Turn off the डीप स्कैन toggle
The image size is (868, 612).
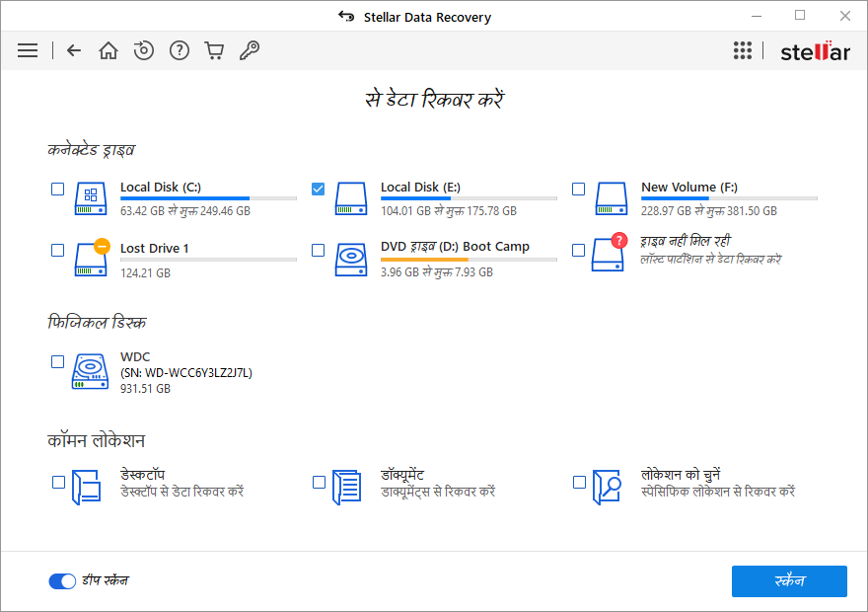pyautogui.click(x=62, y=581)
